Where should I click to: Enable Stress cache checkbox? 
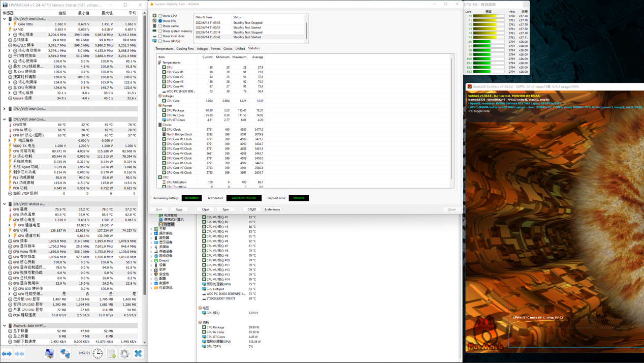[160, 26]
